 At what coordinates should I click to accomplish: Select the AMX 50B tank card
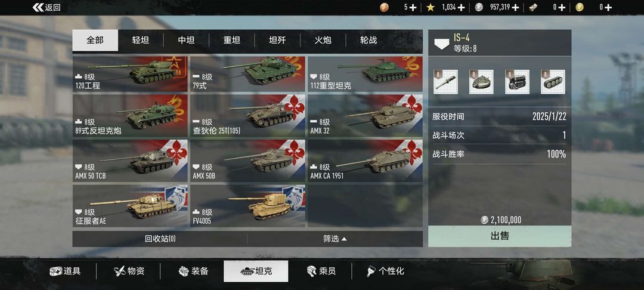[x=247, y=161]
